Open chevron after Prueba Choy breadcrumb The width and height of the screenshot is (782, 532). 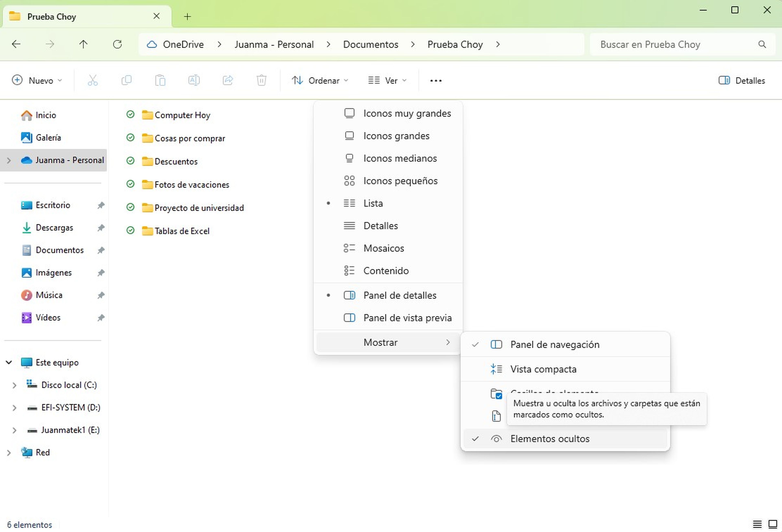498,44
